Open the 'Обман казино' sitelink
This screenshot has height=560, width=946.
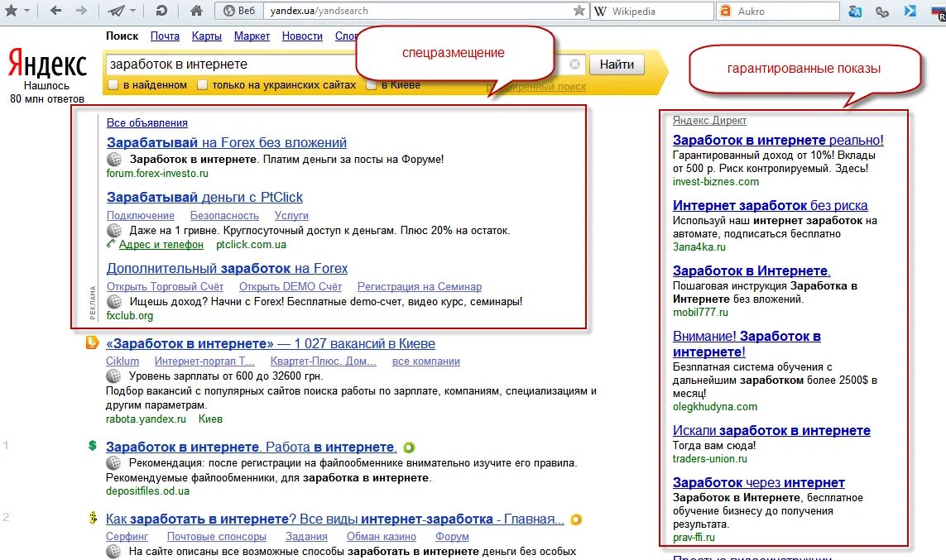(382, 537)
